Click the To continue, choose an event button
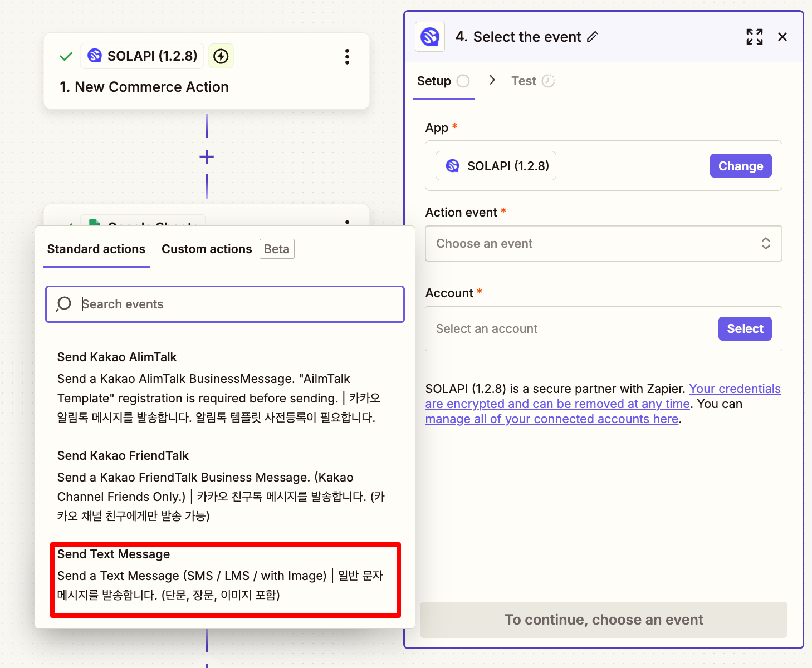812x668 pixels. coord(604,620)
